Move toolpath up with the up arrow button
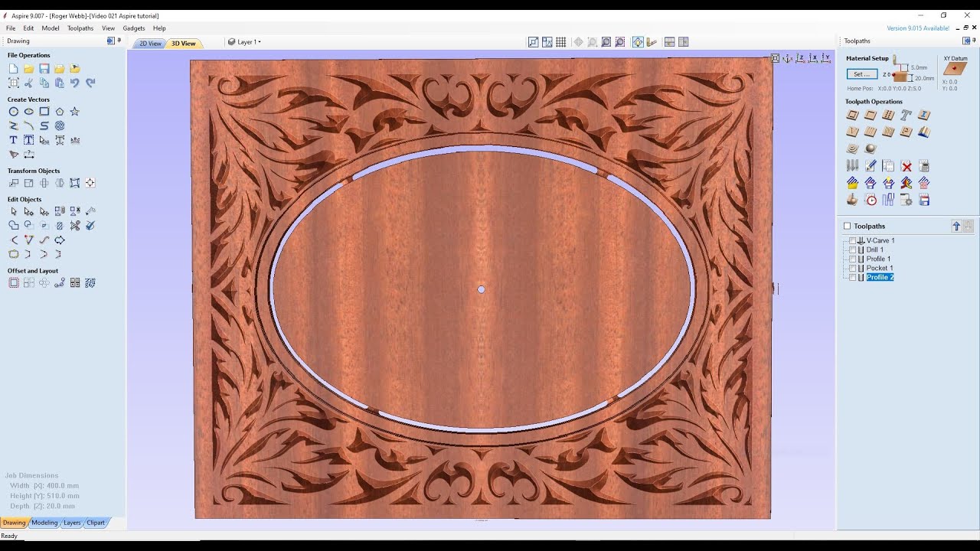This screenshot has width=980, height=551. [x=956, y=226]
